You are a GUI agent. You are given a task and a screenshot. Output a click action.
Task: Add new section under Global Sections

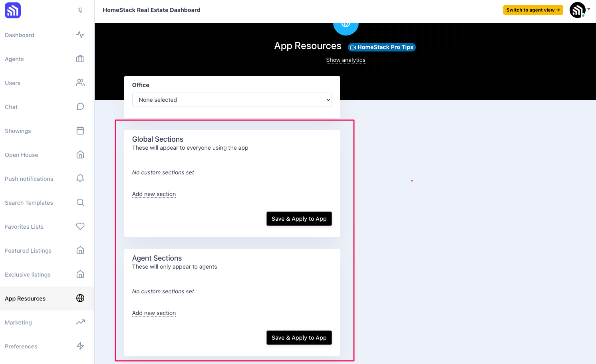[154, 194]
